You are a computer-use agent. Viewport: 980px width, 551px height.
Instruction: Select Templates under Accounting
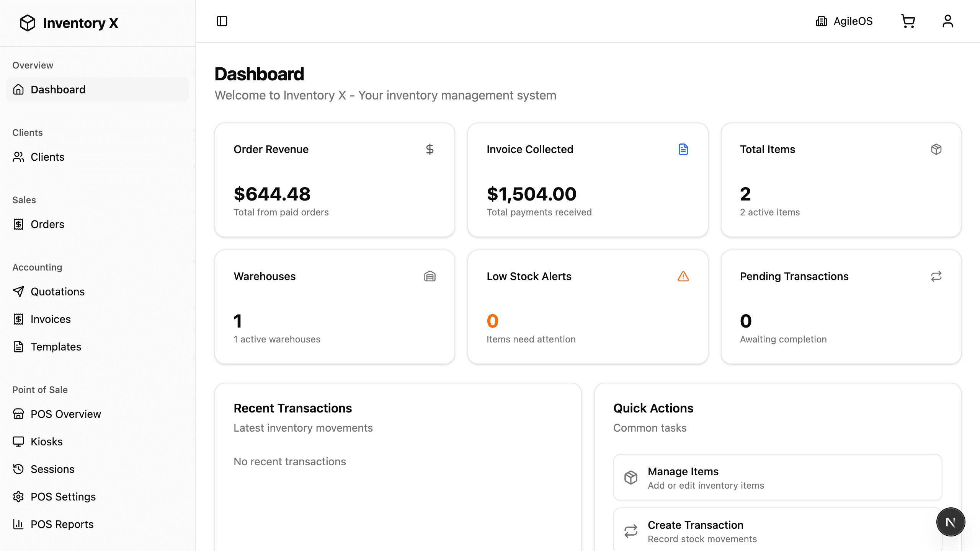pyautogui.click(x=56, y=347)
